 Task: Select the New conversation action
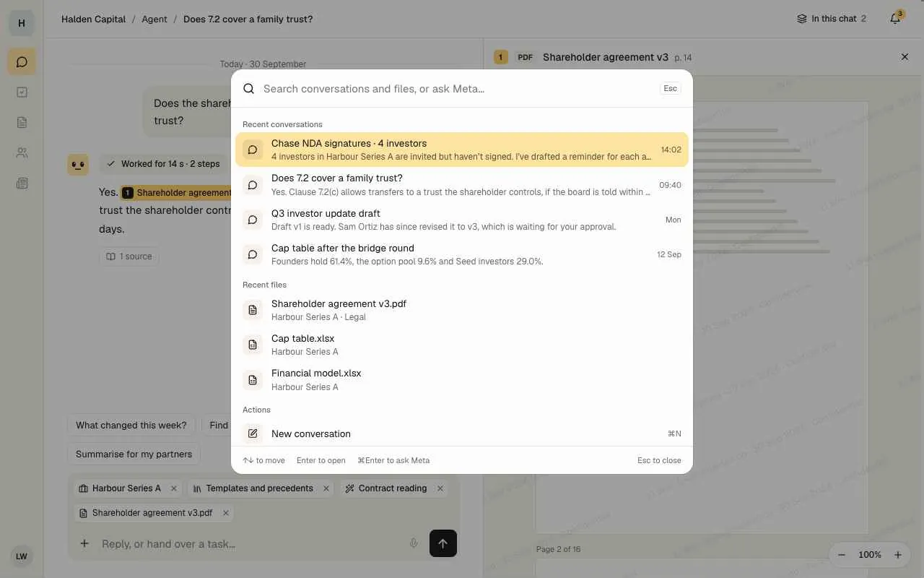[x=462, y=433]
